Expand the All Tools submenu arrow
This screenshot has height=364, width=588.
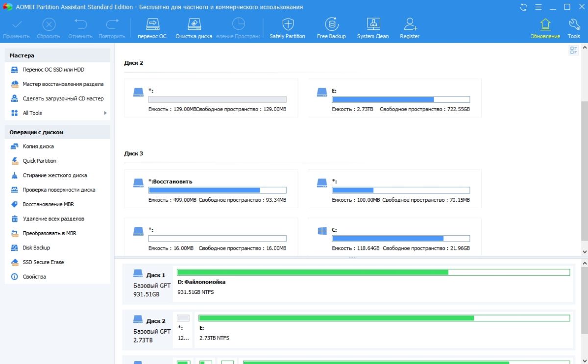point(105,113)
